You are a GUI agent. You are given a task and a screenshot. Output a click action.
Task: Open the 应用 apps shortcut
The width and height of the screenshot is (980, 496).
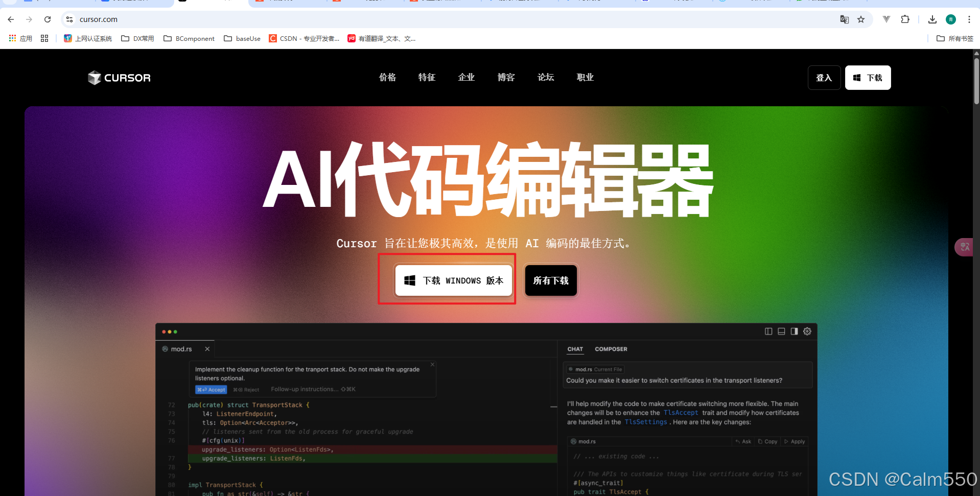click(20, 38)
